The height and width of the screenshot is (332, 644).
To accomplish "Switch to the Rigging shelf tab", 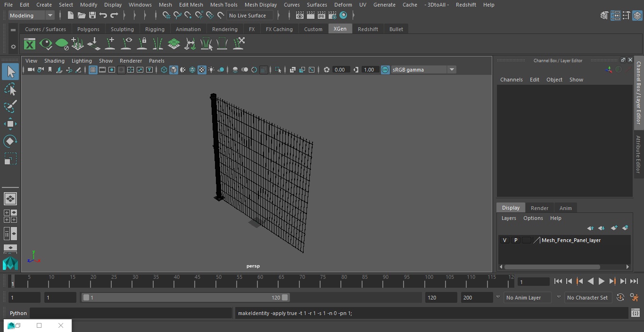I will pyautogui.click(x=155, y=29).
